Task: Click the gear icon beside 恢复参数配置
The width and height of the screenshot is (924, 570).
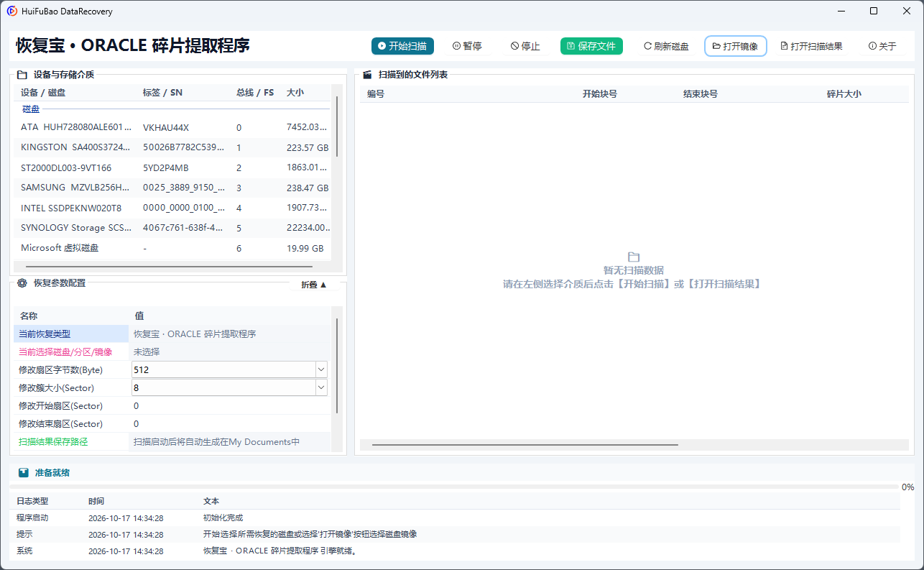Action: click(22, 283)
